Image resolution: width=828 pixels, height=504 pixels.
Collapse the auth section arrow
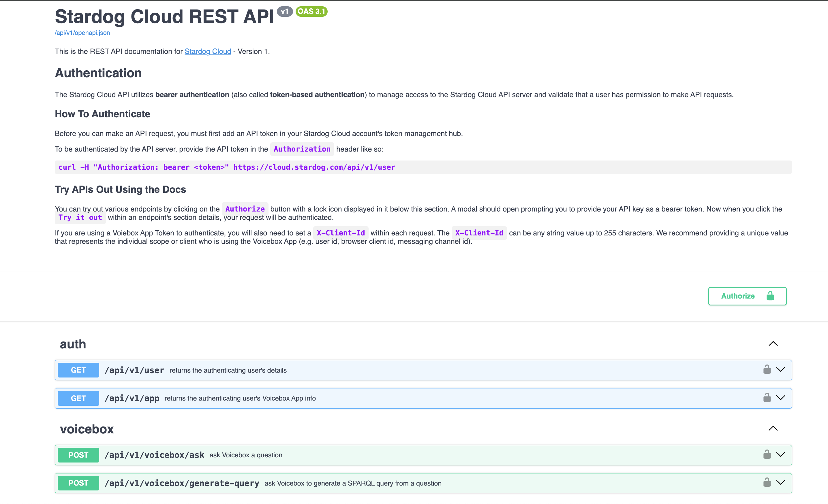[x=773, y=343]
